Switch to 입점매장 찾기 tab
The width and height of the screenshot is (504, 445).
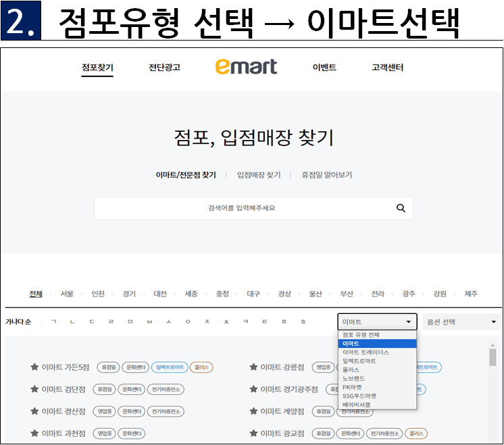259,175
